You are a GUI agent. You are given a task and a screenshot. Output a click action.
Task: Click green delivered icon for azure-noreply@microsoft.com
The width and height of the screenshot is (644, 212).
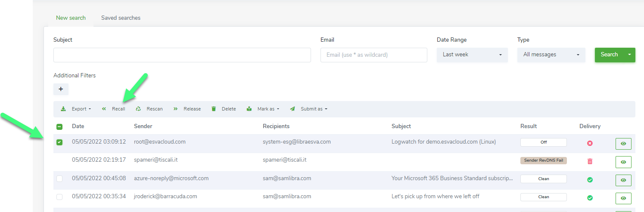(590, 180)
